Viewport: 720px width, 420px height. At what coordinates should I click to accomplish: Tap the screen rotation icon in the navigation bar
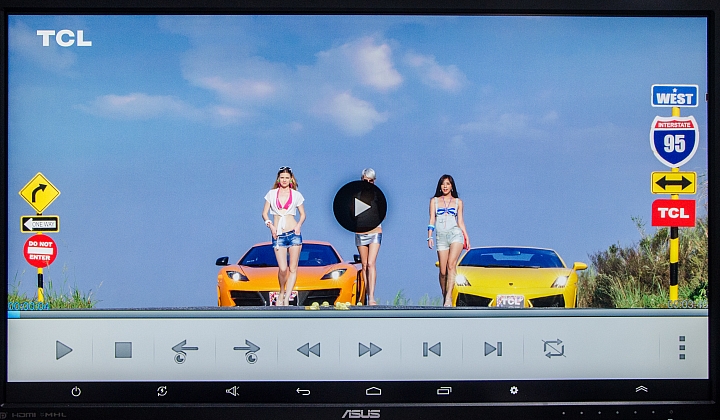coord(162,391)
